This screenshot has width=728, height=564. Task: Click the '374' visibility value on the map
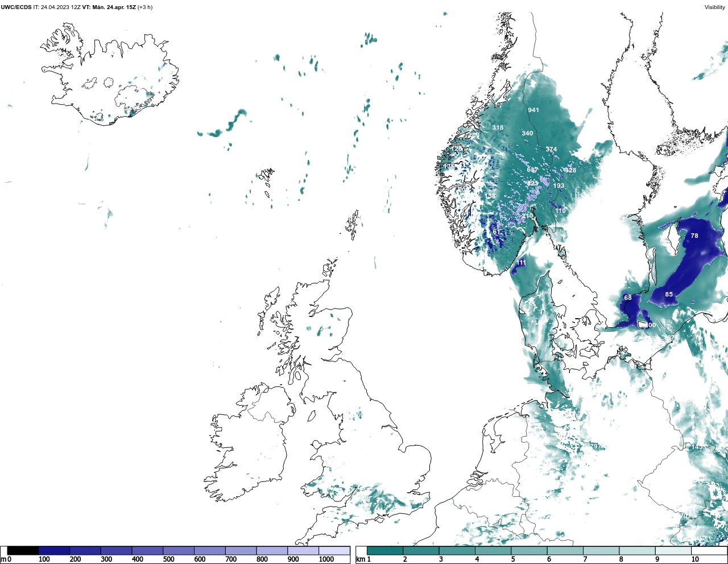coord(552,149)
